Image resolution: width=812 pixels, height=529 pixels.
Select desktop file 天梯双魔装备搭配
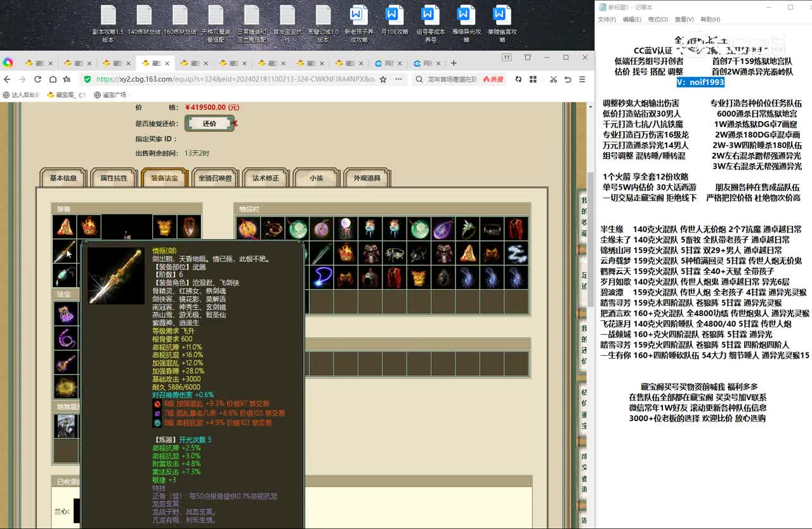pyautogui.click(x=216, y=24)
